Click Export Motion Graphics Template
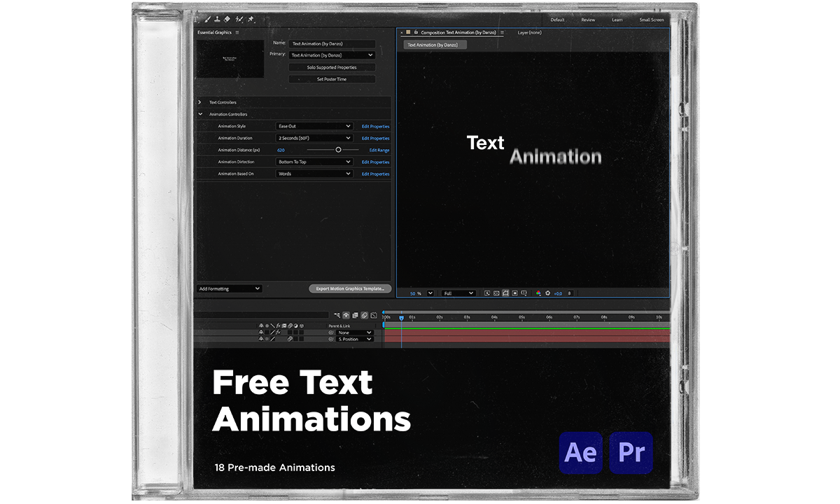This screenshot has height=504, width=840. point(350,288)
